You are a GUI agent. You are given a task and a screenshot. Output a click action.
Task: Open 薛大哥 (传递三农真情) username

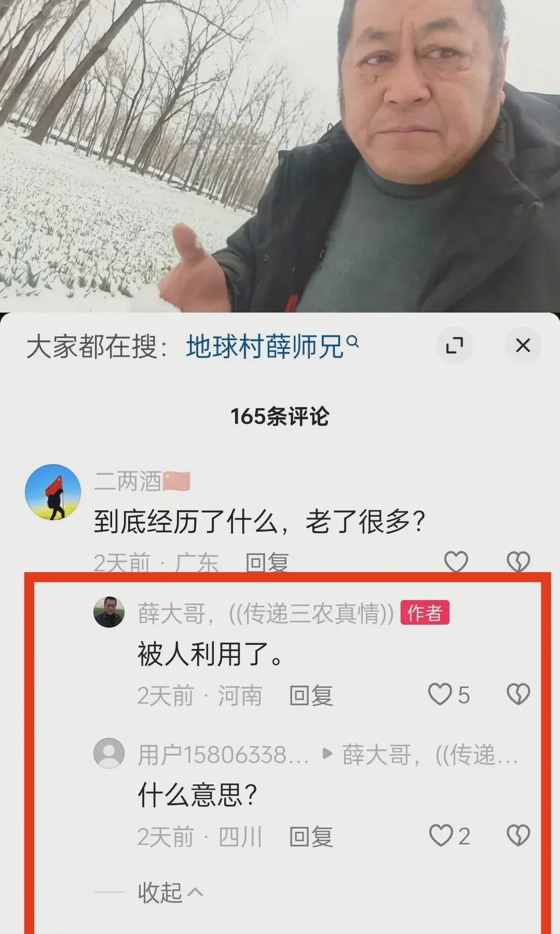click(266, 613)
